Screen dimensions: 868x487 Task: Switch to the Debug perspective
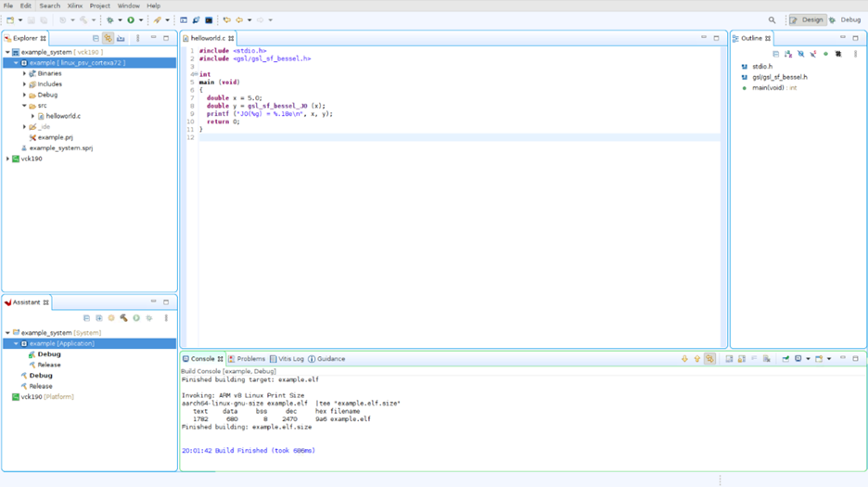pos(846,20)
